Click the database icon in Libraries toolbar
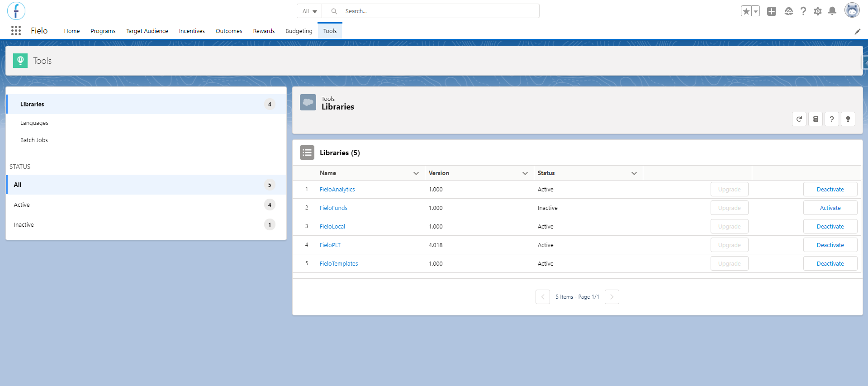This screenshot has height=386, width=868. click(816, 119)
